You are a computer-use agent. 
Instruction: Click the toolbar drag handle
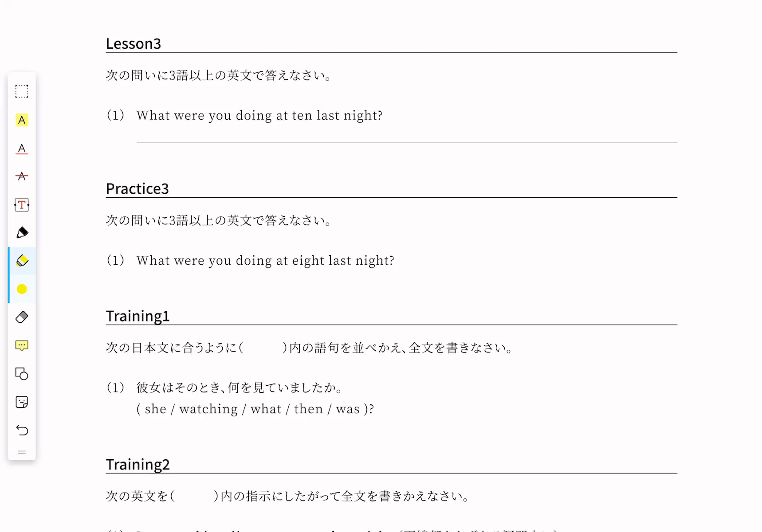(22, 452)
